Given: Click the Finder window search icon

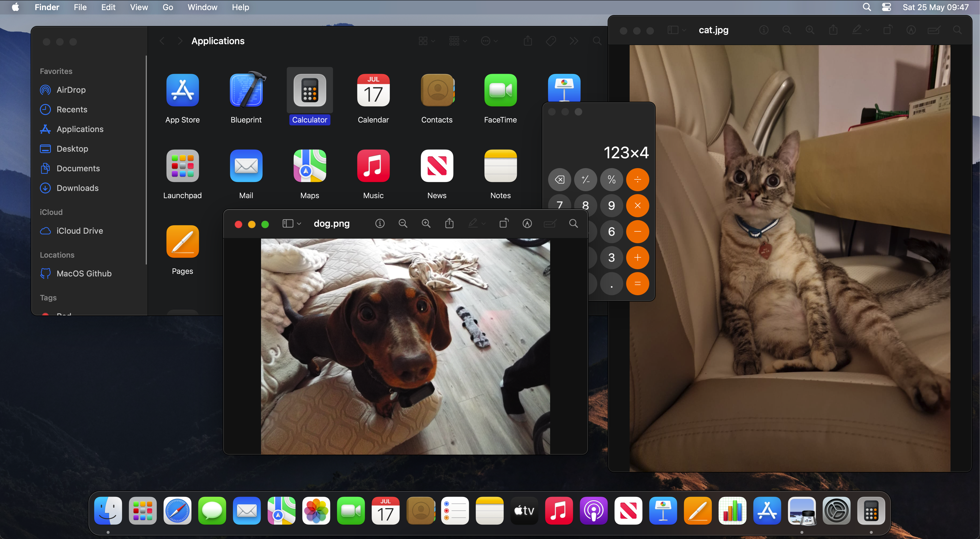Looking at the screenshot, I should [597, 41].
